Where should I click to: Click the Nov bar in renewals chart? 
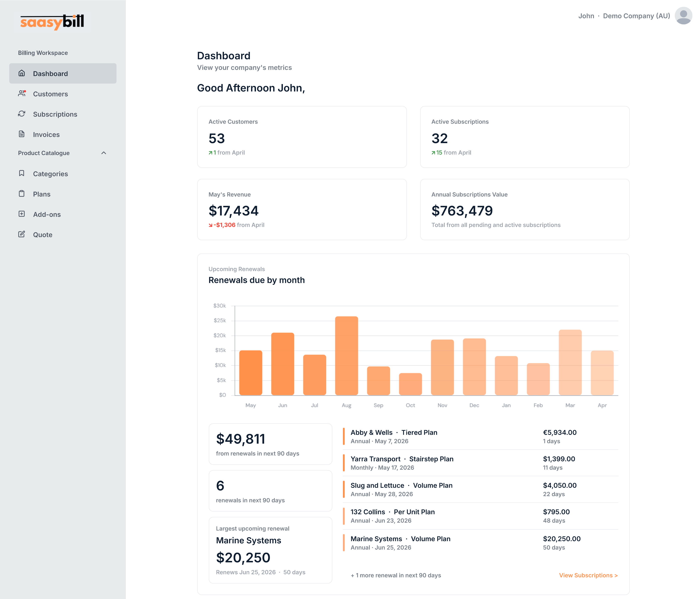(x=443, y=367)
